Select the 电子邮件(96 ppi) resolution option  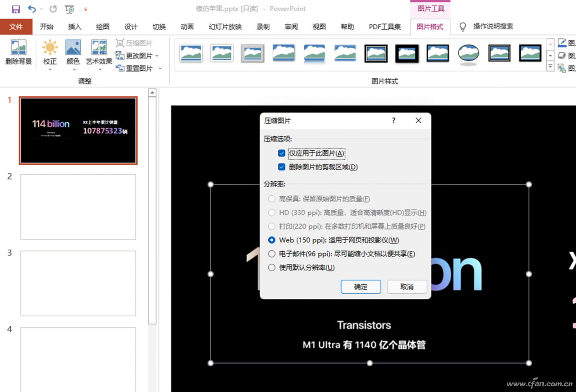pos(272,254)
